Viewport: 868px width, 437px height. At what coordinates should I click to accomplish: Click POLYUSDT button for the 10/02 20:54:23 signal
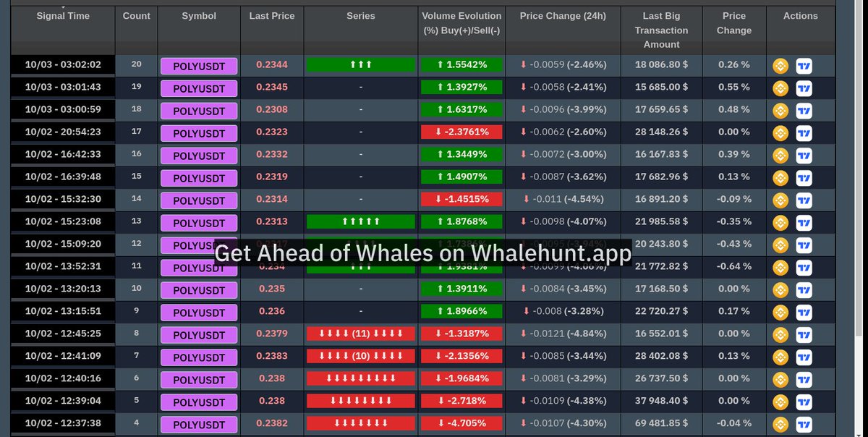coord(199,134)
